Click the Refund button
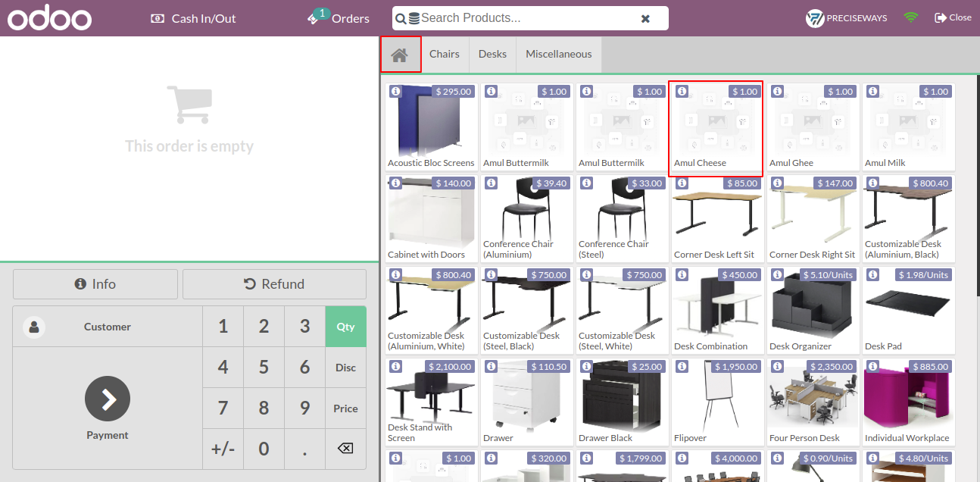The image size is (980, 482). [x=274, y=284]
